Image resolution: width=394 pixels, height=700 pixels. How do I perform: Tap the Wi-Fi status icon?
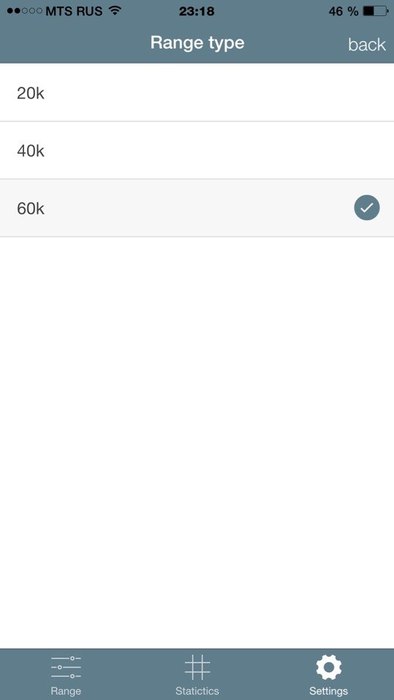coord(115,11)
